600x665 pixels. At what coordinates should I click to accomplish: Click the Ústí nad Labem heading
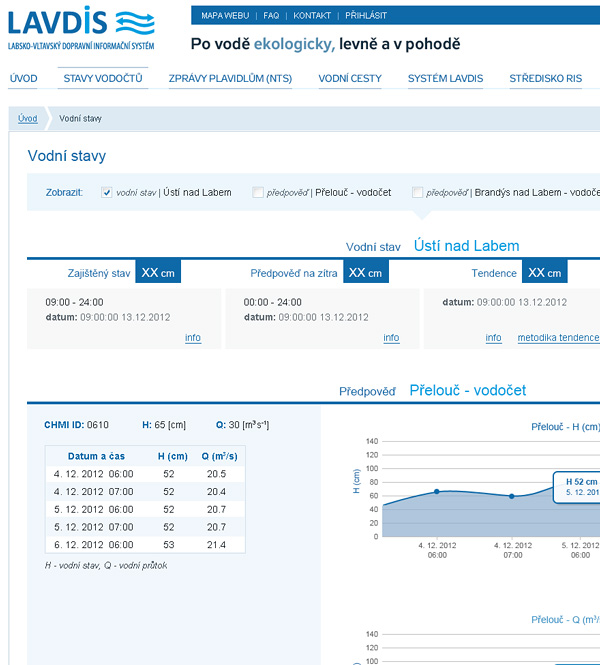point(466,246)
